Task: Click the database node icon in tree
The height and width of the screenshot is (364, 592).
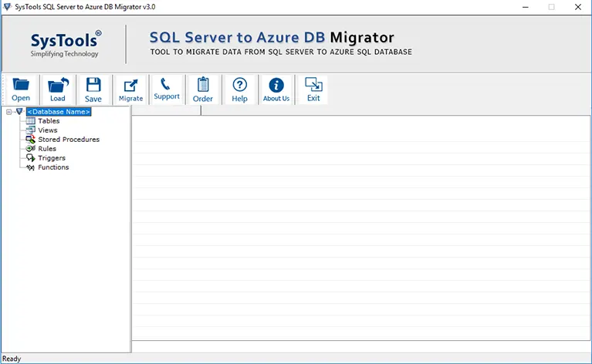Action: pos(19,112)
